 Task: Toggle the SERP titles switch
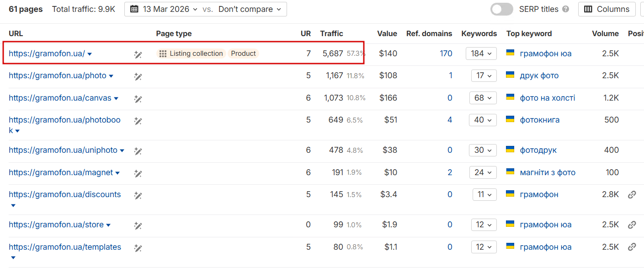[x=501, y=9]
